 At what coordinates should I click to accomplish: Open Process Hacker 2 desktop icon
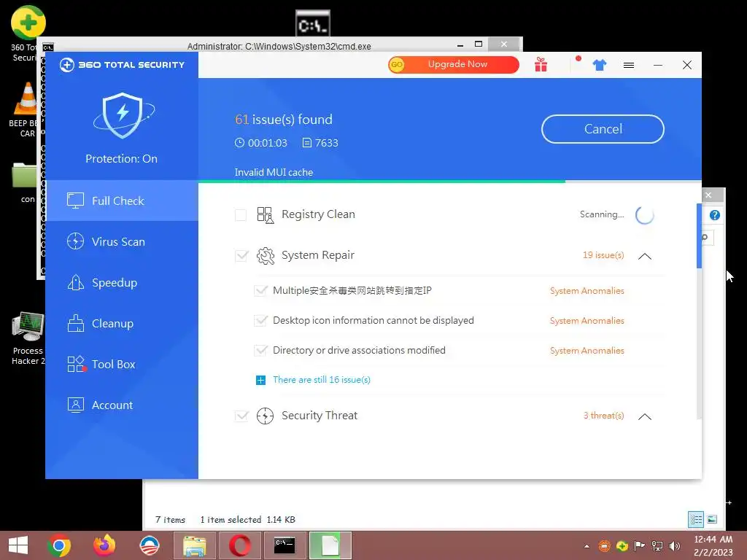tap(28, 339)
